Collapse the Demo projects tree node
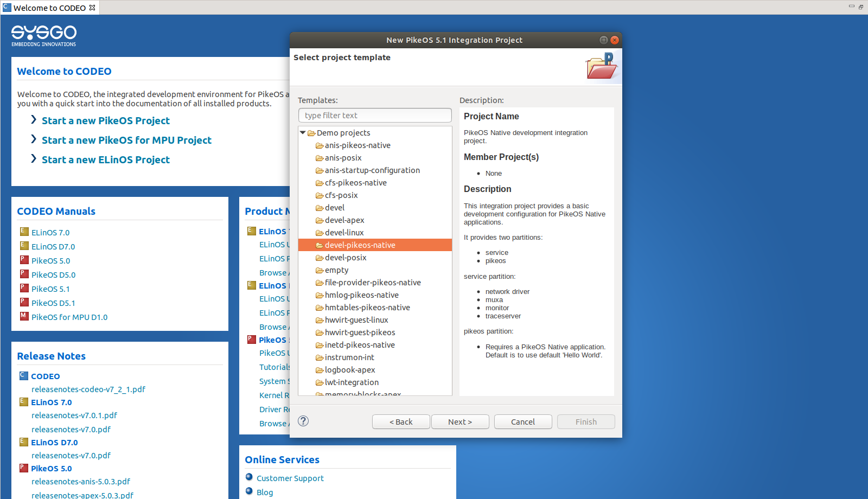 [x=303, y=133]
